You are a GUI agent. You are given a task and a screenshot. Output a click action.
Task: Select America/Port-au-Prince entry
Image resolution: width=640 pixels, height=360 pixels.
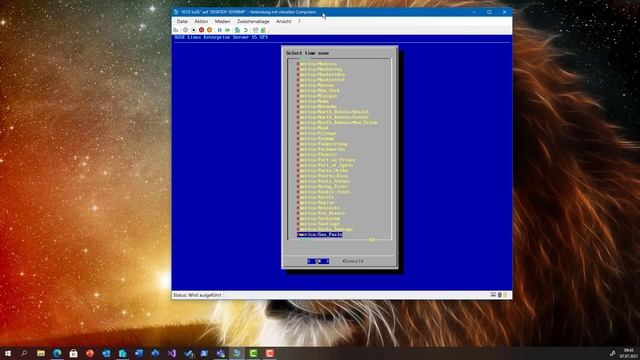click(326, 160)
